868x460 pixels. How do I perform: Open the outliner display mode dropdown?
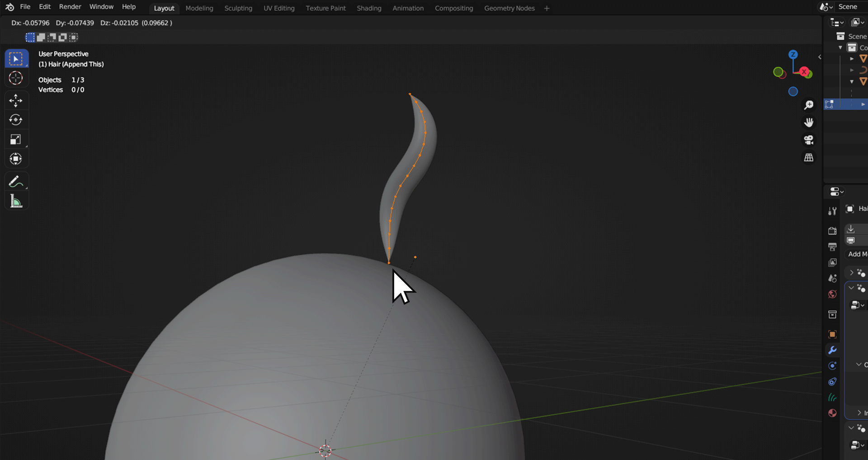[837, 23]
